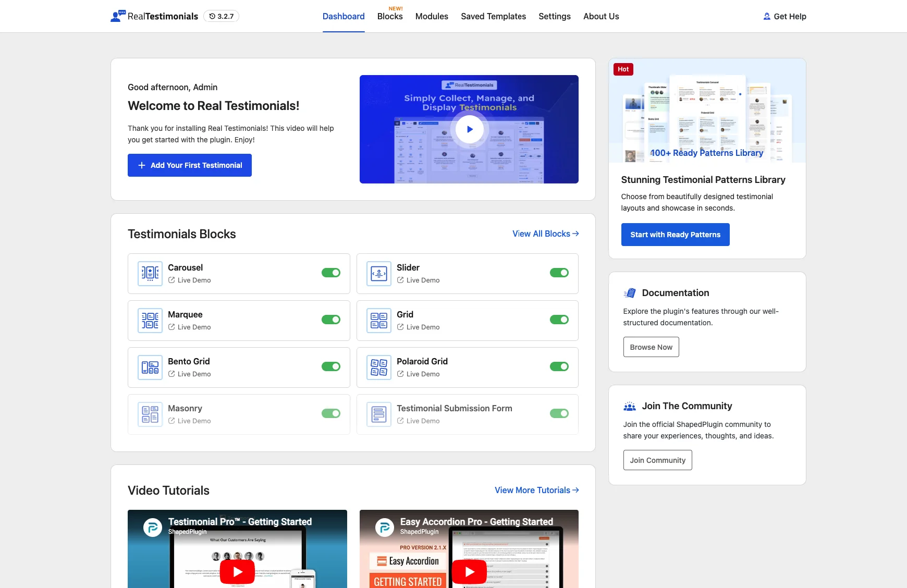Image resolution: width=907 pixels, height=588 pixels.
Task: Open the Settings tab
Action: click(x=555, y=16)
